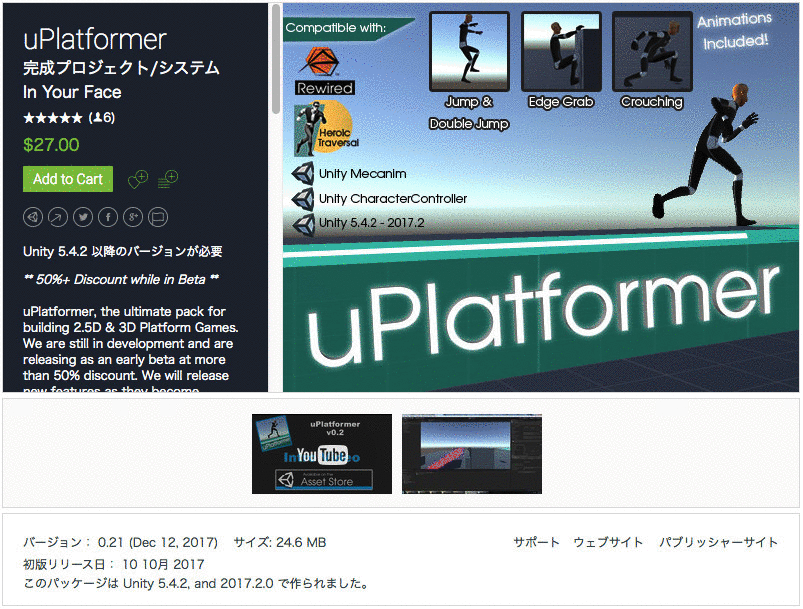Click the 50%+ Discount while in Beta text
The image size is (803, 609).
(121, 280)
